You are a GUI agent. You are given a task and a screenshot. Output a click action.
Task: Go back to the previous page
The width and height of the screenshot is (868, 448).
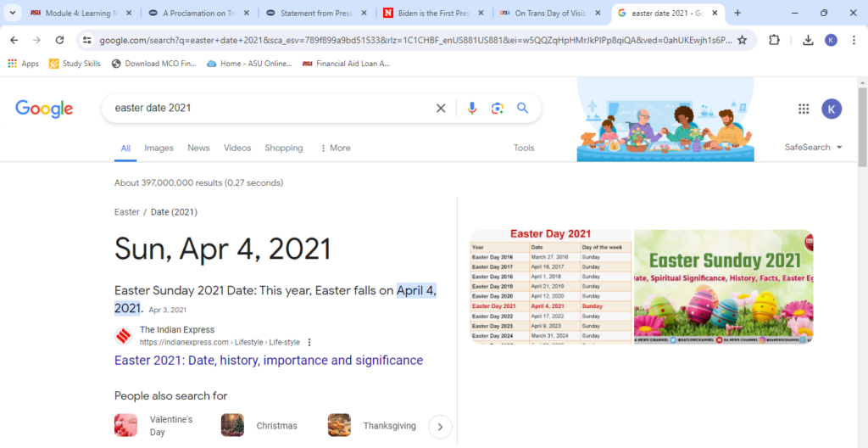[14, 40]
